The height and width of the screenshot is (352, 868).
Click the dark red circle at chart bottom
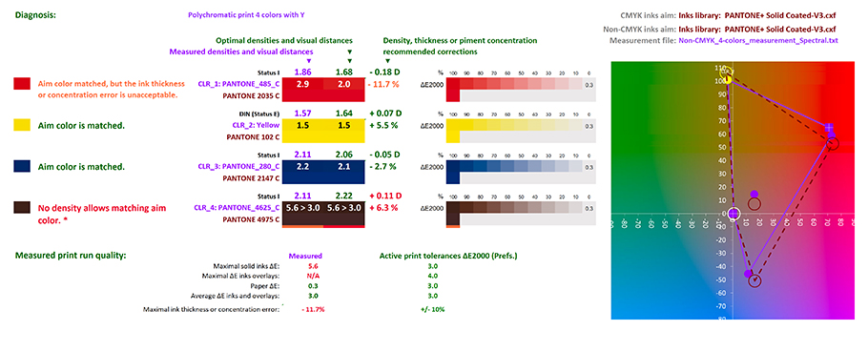pyautogui.click(x=754, y=280)
